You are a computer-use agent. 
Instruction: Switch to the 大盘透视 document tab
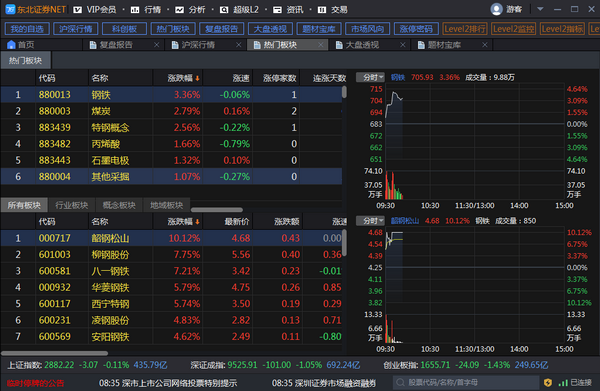(362, 45)
